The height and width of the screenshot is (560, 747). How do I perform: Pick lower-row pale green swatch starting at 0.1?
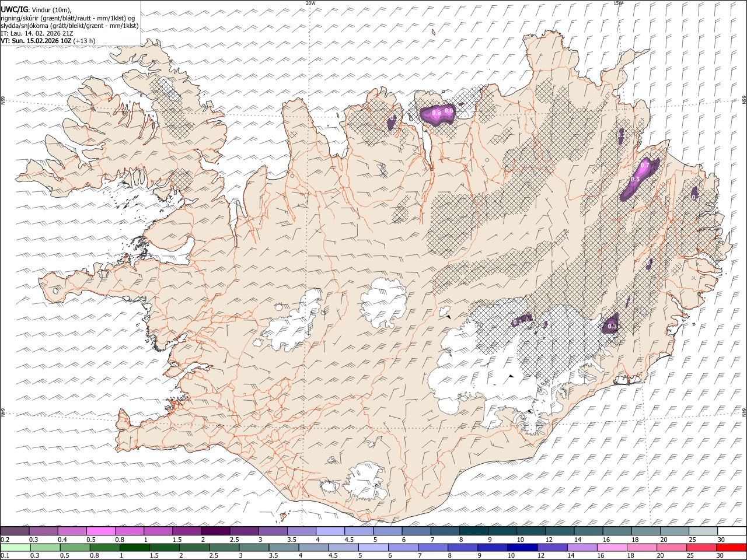[15, 547]
